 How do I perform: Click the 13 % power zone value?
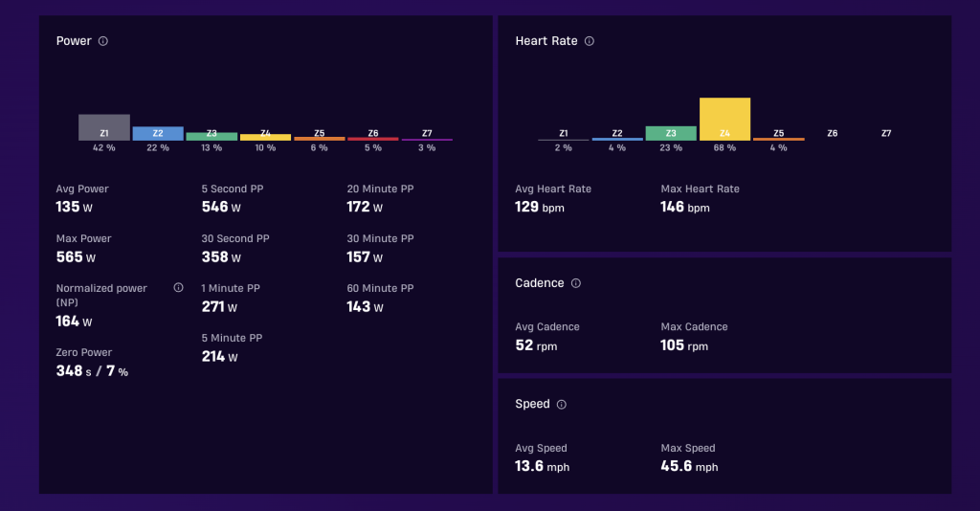point(212,148)
